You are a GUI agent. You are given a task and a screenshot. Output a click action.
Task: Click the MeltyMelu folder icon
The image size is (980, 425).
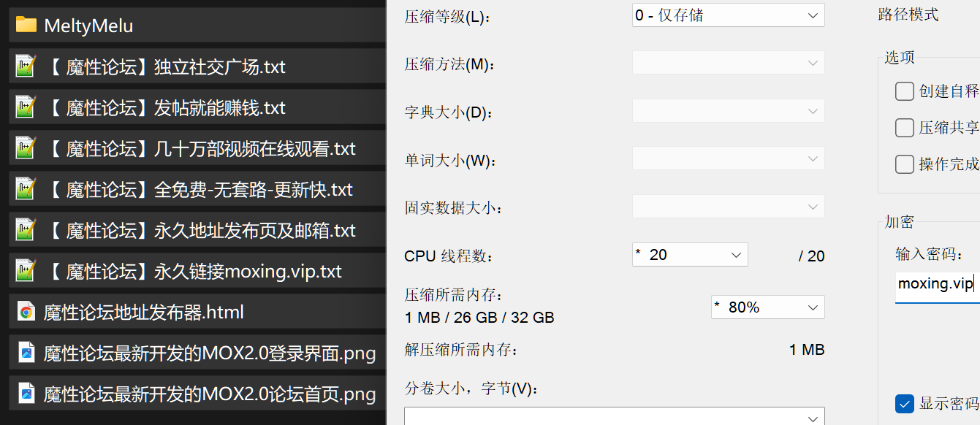26,25
